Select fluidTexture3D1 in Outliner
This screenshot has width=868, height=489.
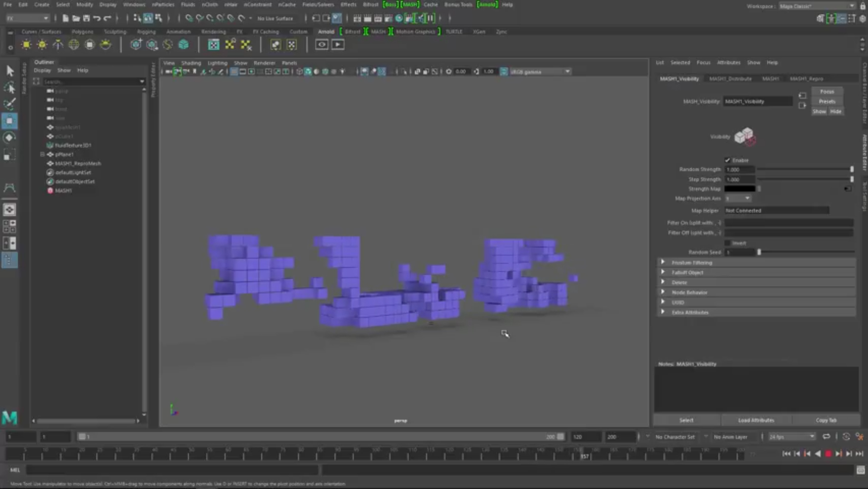pos(73,145)
